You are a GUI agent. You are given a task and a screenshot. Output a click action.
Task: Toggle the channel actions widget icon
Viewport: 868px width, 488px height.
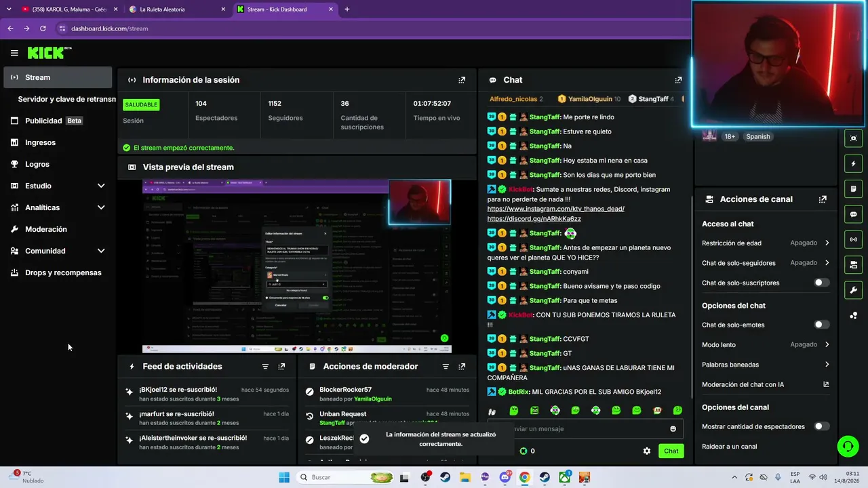click(853, 264)
